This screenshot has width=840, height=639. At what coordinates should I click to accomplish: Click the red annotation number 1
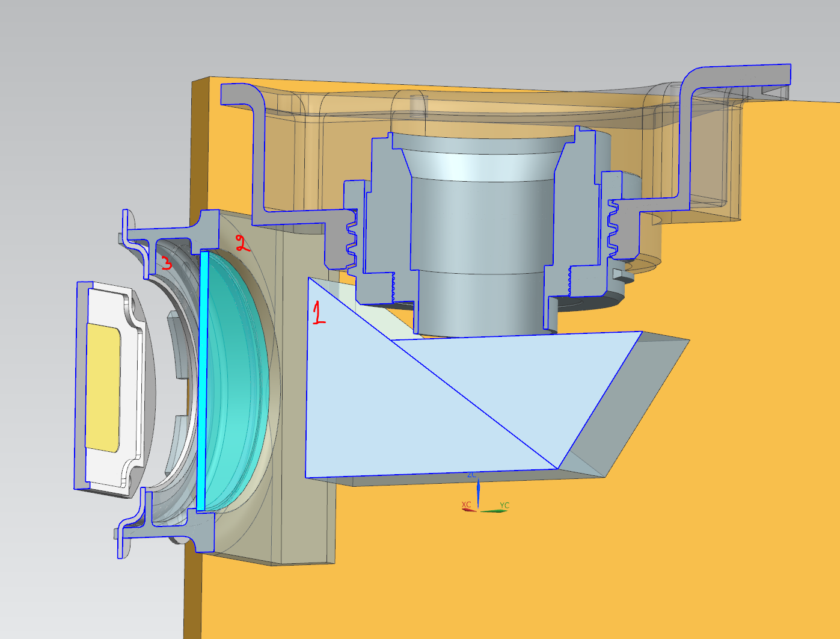(319, 313)
